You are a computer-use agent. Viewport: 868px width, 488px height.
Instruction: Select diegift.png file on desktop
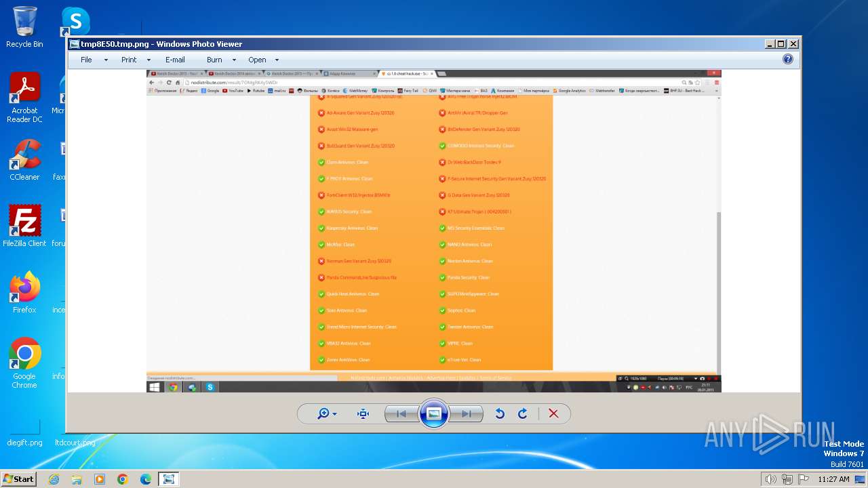[x=24, y=434]
